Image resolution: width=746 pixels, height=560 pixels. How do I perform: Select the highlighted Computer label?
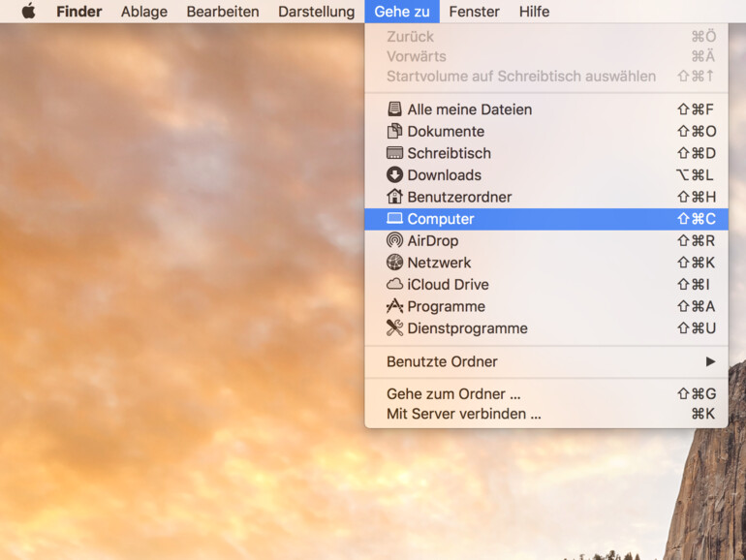tap(441, 219)
